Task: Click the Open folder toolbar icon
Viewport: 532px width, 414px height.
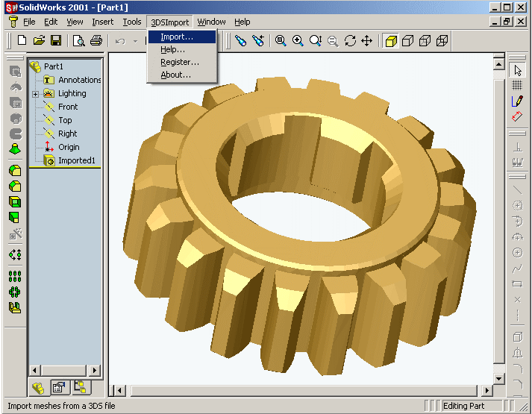Action: [x=39, y=41]
